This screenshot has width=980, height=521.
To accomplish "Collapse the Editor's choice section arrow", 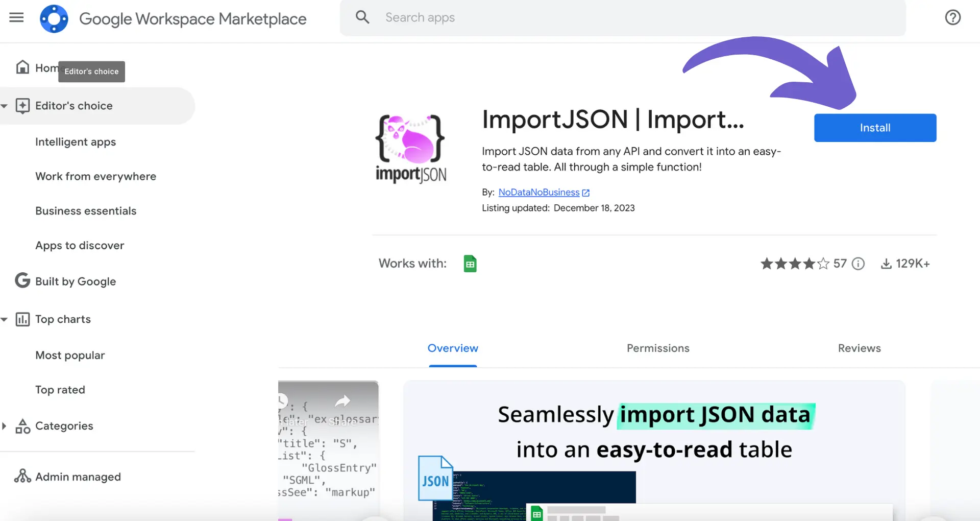I will click(4, 106).
